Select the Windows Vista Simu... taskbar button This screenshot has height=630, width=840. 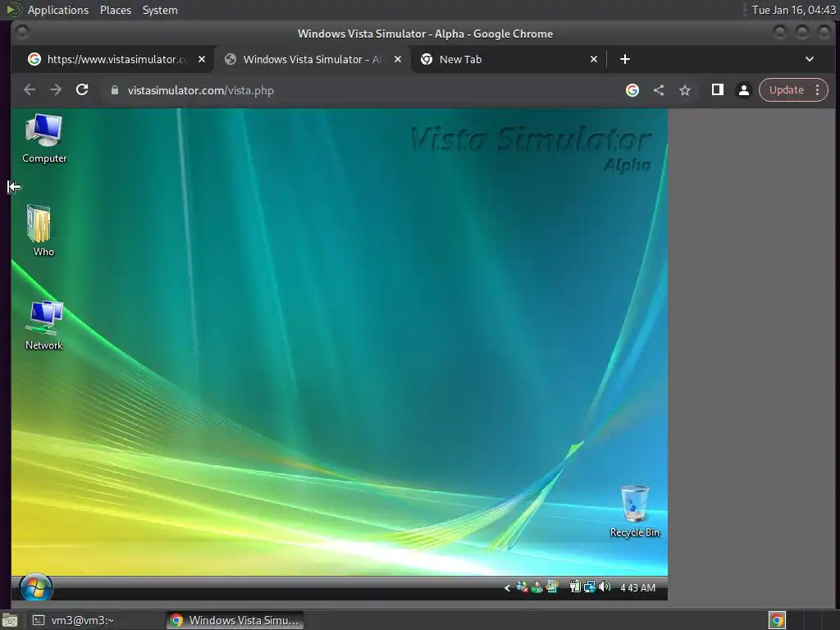pyautogui.click(x=235, y=620)
